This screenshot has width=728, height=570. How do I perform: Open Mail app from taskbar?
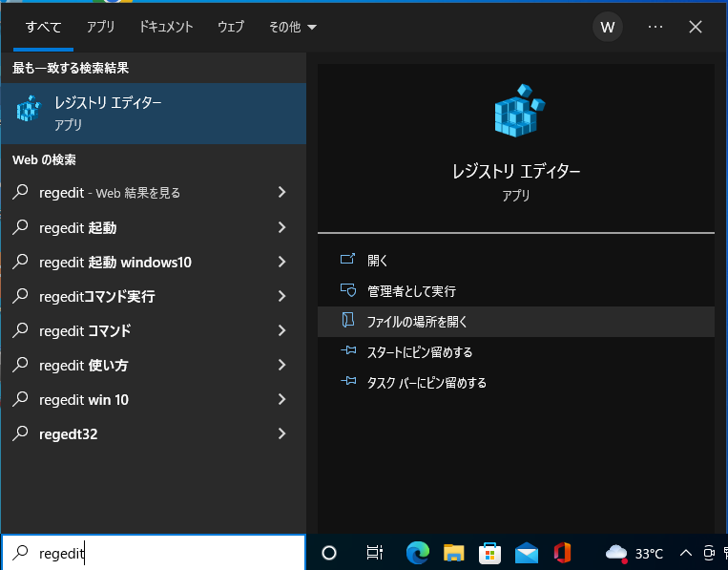527,554
